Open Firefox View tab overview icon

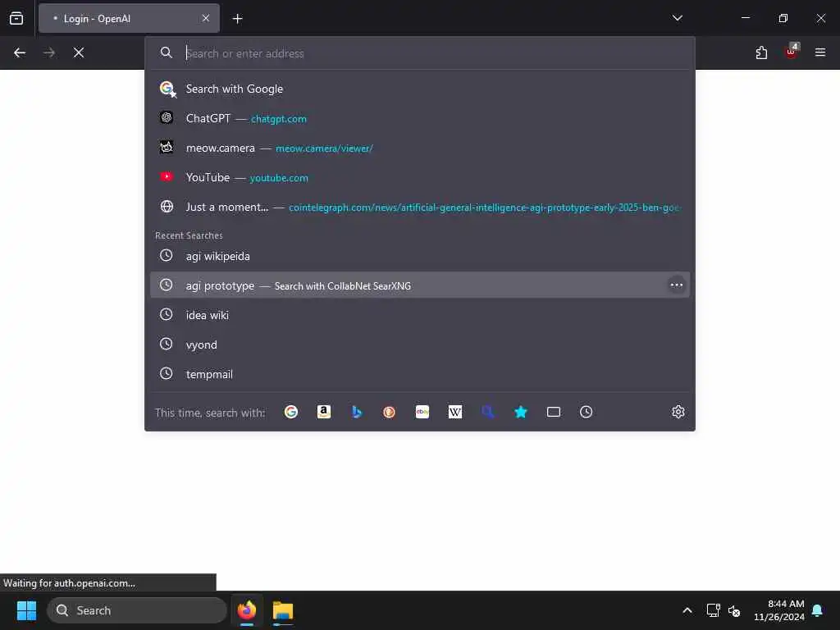[16, 19]
